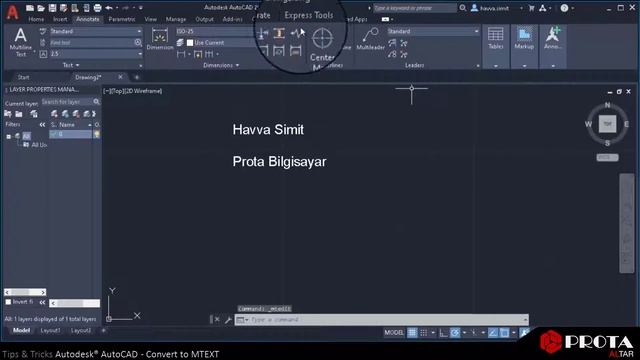Add a new drawing tab
The image size is (640, 360).
point(137,77)
